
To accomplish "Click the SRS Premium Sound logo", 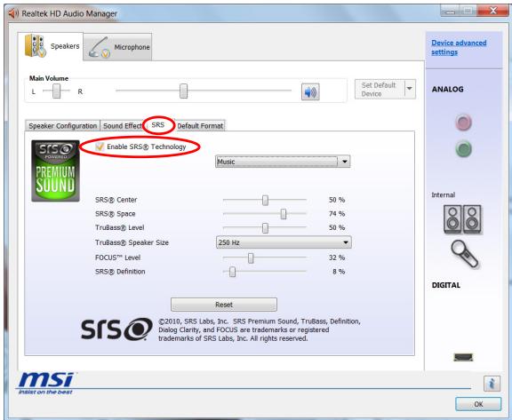I will pyautogui.click(x=55, y=170).
